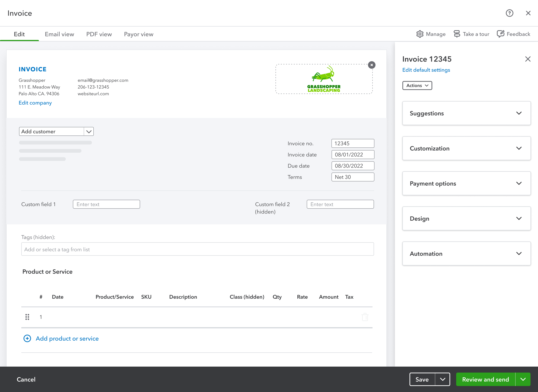
Task: Expand the Suggestions section
Action: tap(519, 113)
